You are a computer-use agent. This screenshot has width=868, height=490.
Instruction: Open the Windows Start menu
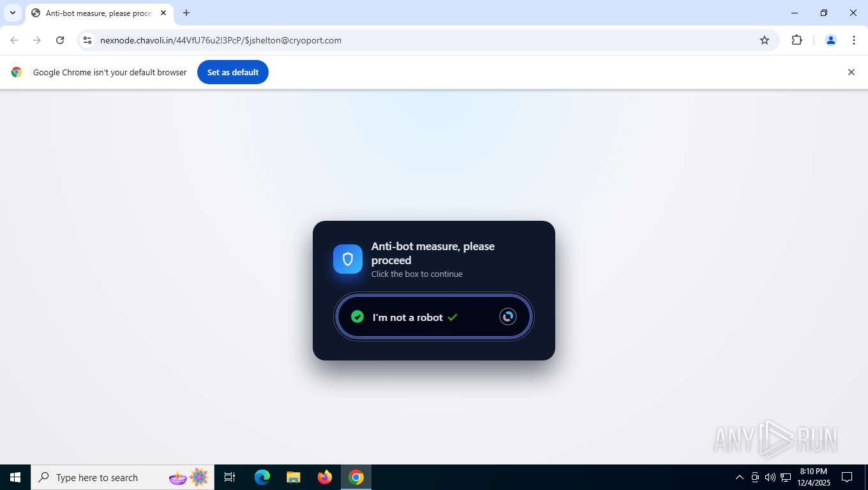point(15,477)
